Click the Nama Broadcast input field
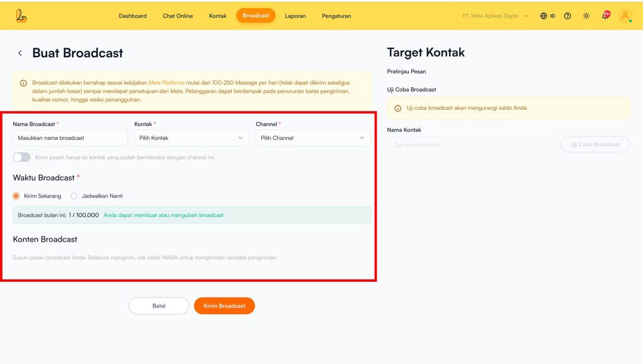643x364 pixels. [70, 138]
